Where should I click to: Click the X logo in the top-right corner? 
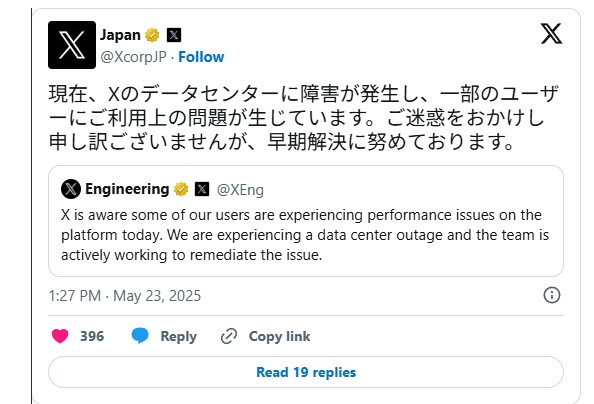point(551,34)
